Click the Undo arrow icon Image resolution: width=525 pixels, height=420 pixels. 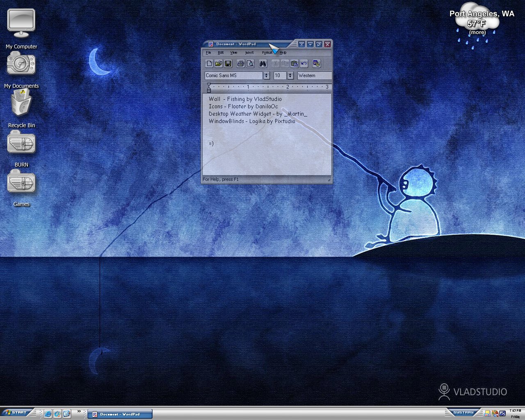pyautogui.click(x=304, y=64)
